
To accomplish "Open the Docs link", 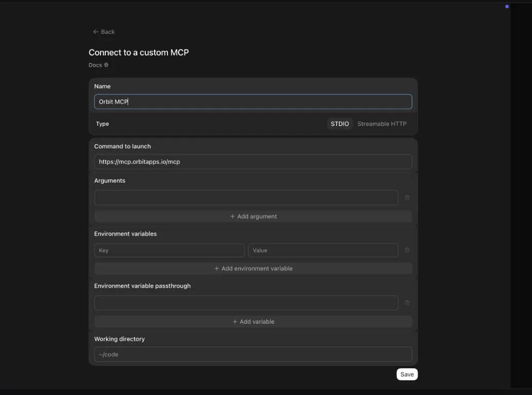I will click(99, 65).
